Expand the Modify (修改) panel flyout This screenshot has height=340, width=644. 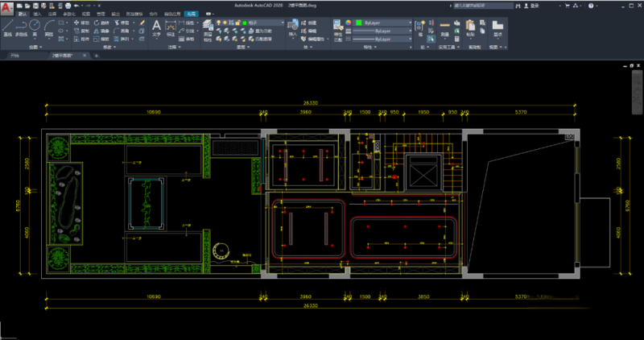(x=109, y=48)
